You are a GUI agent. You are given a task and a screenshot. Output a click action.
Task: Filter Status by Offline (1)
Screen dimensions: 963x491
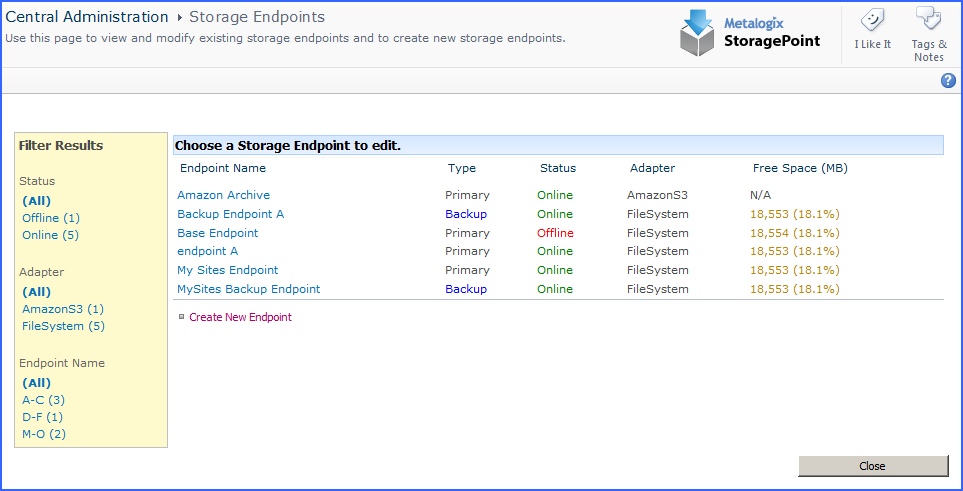point(51,218)
